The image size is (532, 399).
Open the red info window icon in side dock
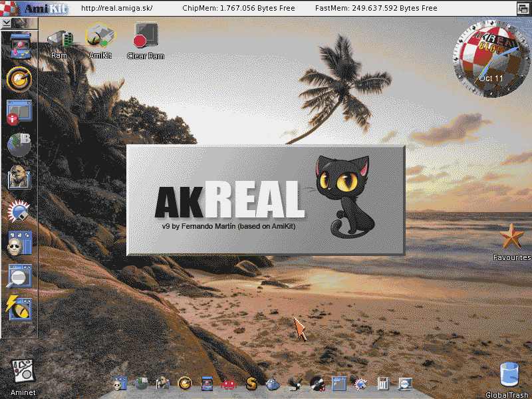pyautogui.click(x=19, y=112)
